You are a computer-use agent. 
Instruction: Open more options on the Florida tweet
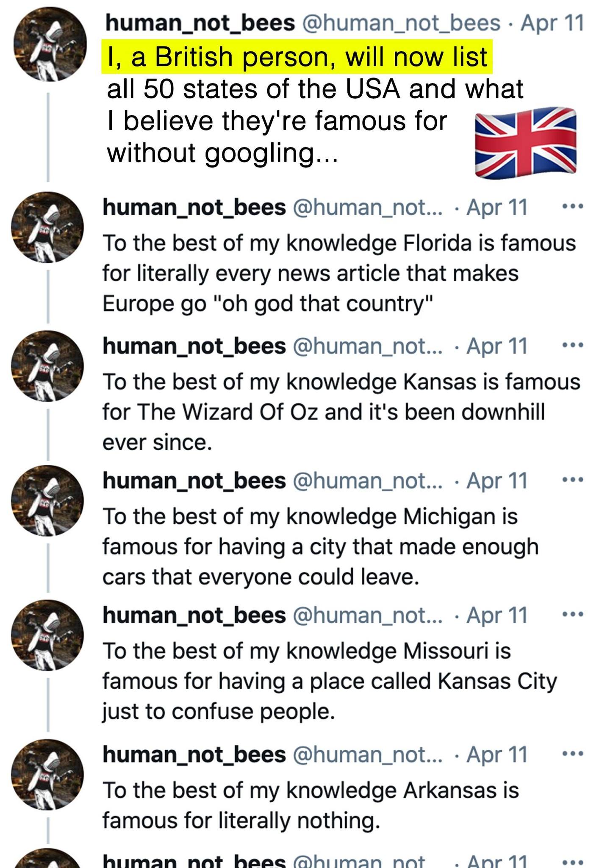click(573, 207)
